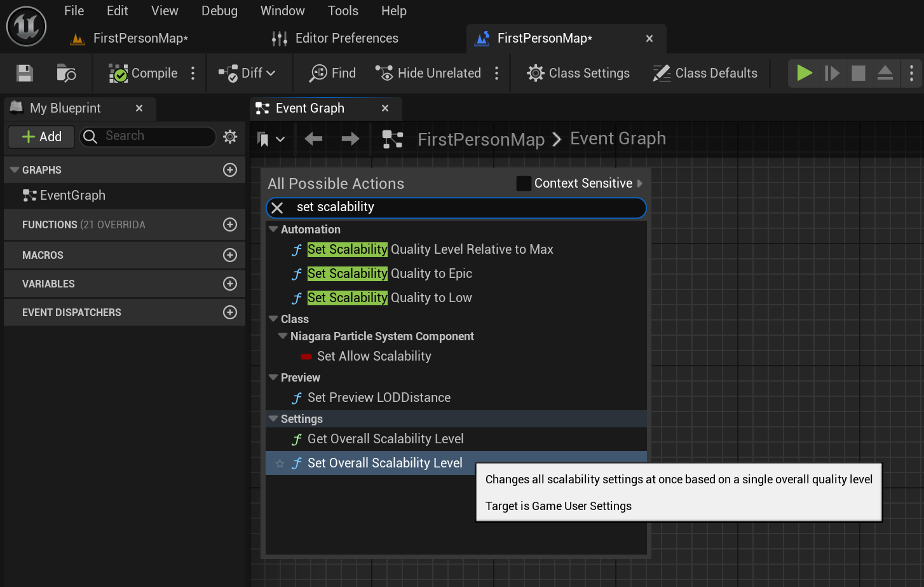Open Class Defaults
This screenshot has width=924, height=587.
pos(704,73)
